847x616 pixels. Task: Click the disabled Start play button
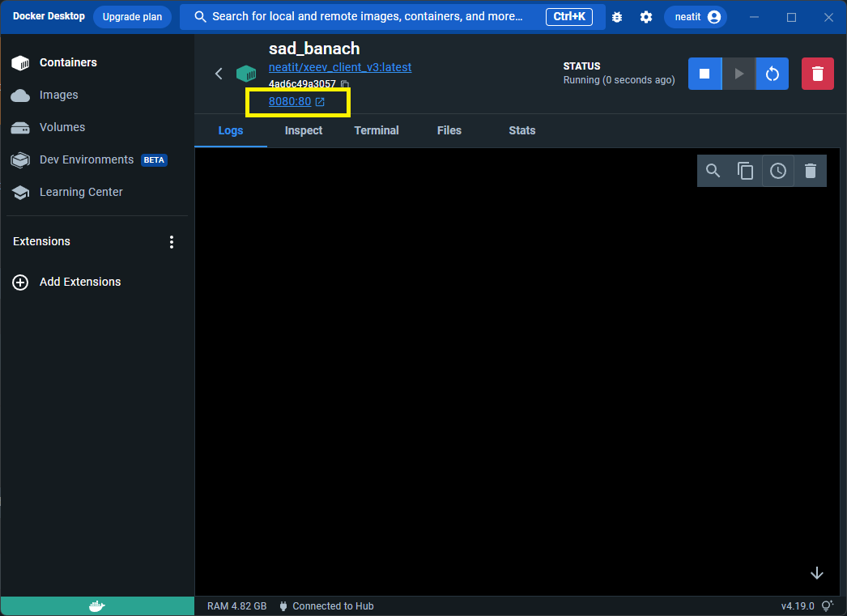738,74
